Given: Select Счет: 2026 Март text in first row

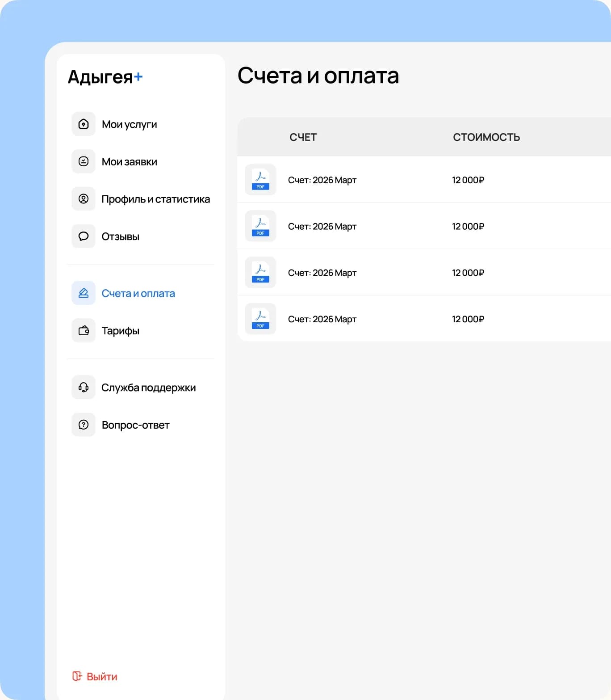Looking at the screenshot, I should pos(322,180).
